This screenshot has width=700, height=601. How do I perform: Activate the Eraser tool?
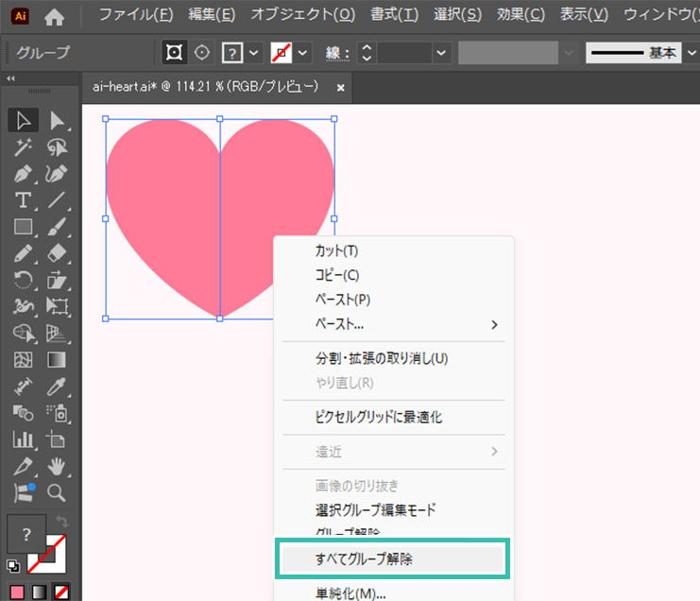(x=58, y=253)
